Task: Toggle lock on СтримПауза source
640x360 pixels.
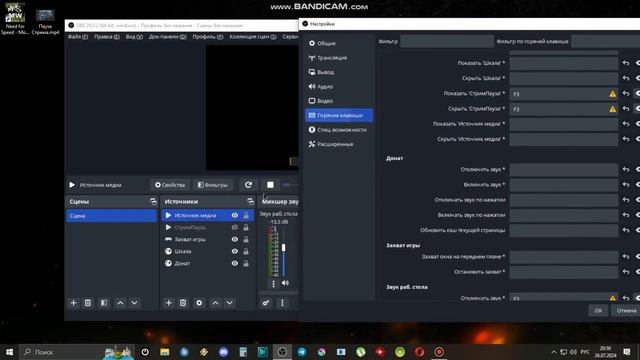Action: coord(246,227)
